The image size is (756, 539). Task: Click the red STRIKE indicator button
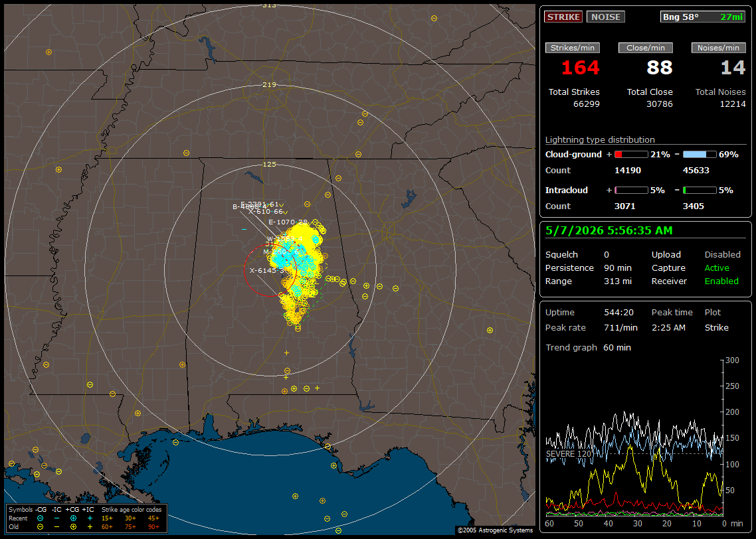563,17
